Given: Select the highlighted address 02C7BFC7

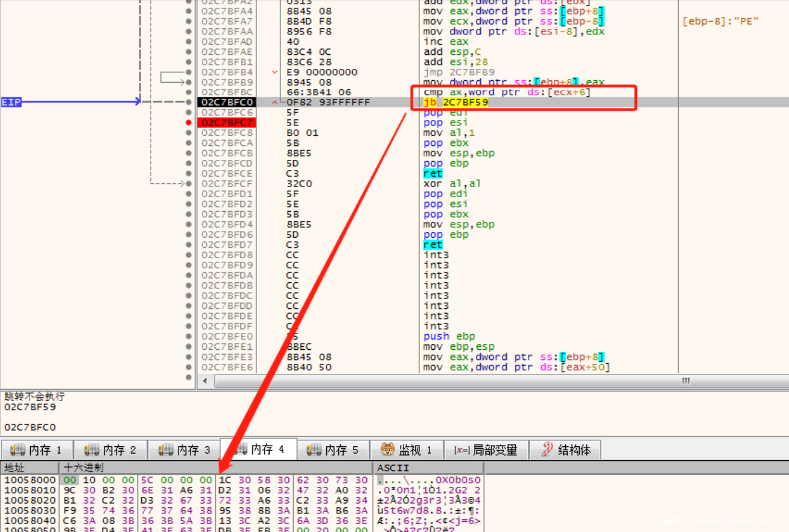Looking at the screenshot, I should (x=227, y=122).
